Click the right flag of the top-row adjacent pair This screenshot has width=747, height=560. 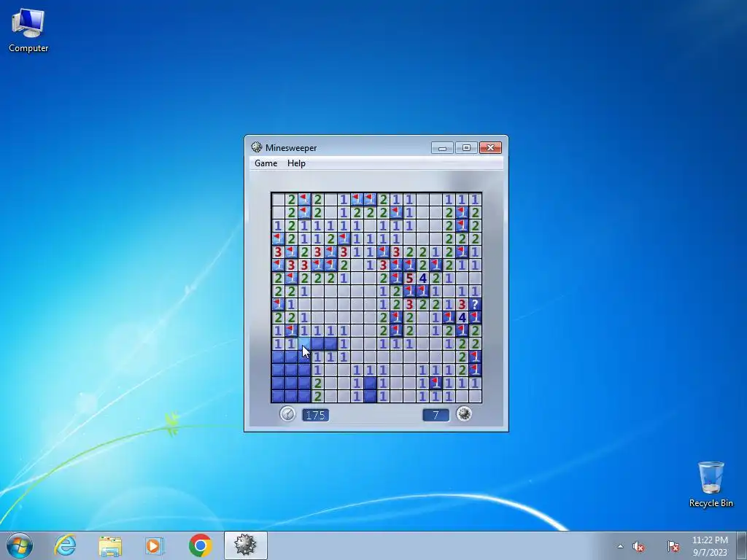(370, 200)
